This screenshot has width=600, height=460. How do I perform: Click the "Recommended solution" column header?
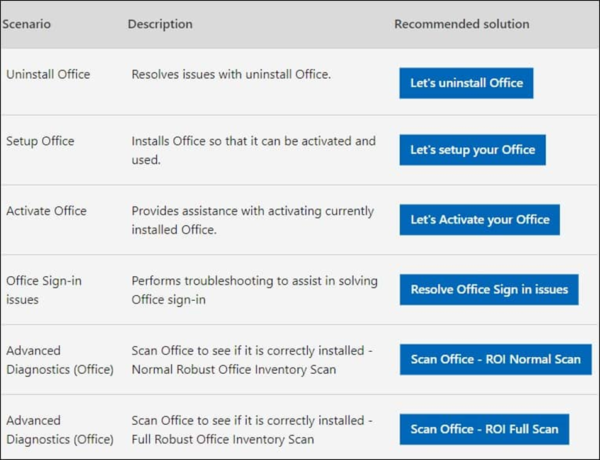point(461,24)
